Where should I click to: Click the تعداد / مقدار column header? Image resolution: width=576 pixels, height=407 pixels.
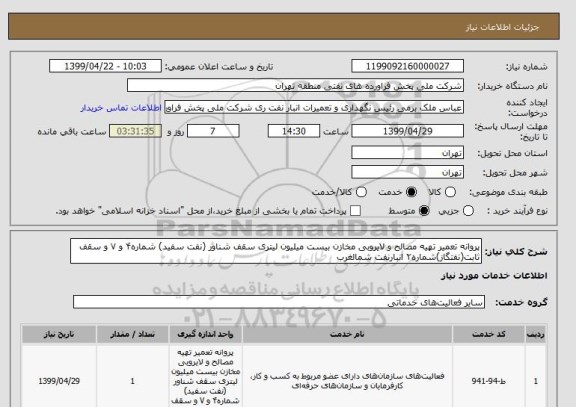click(x=133, y=334)
